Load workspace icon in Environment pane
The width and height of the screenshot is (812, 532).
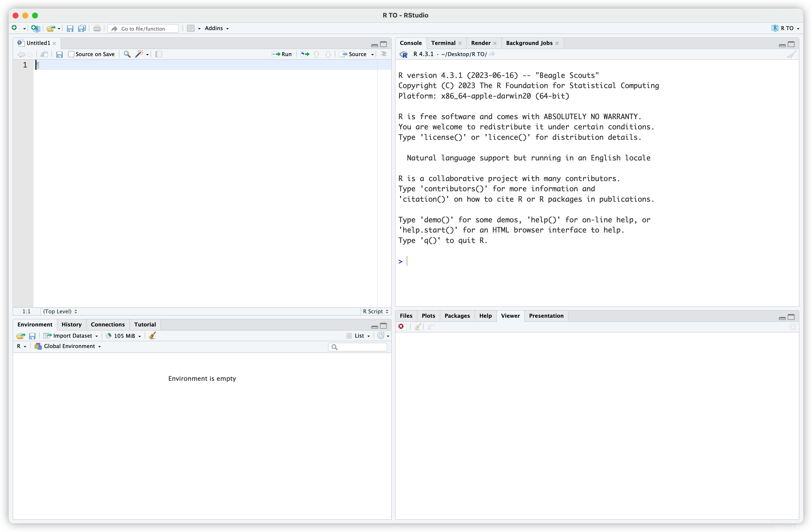pos(20,336)
